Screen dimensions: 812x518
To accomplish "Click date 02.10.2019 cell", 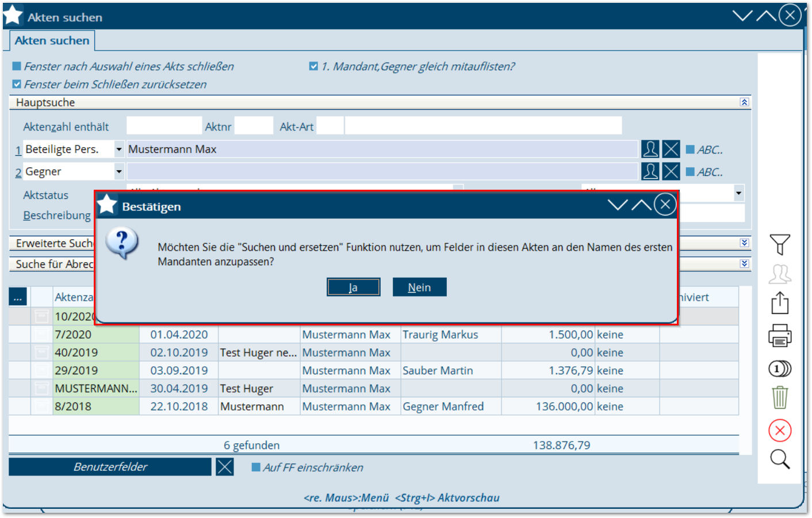I will [179, 352].
